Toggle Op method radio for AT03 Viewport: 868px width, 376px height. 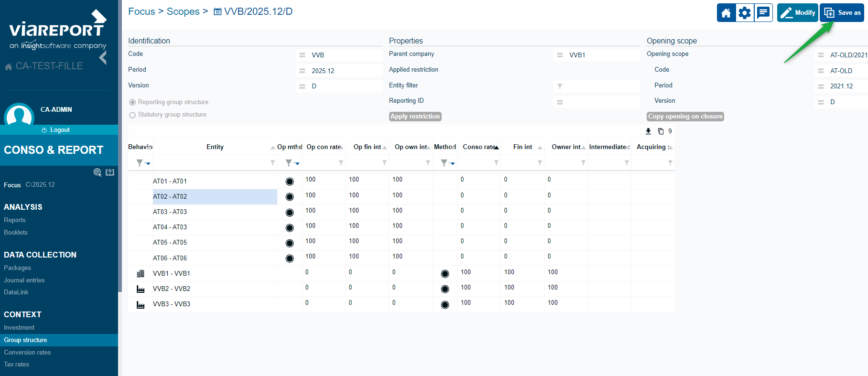point(290,213)
